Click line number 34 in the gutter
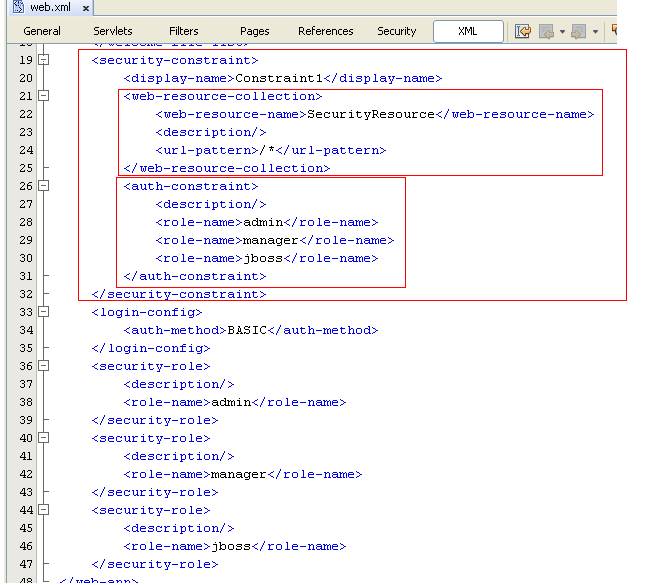This screenshot has width=653, height=585. [x=26, y=330]
